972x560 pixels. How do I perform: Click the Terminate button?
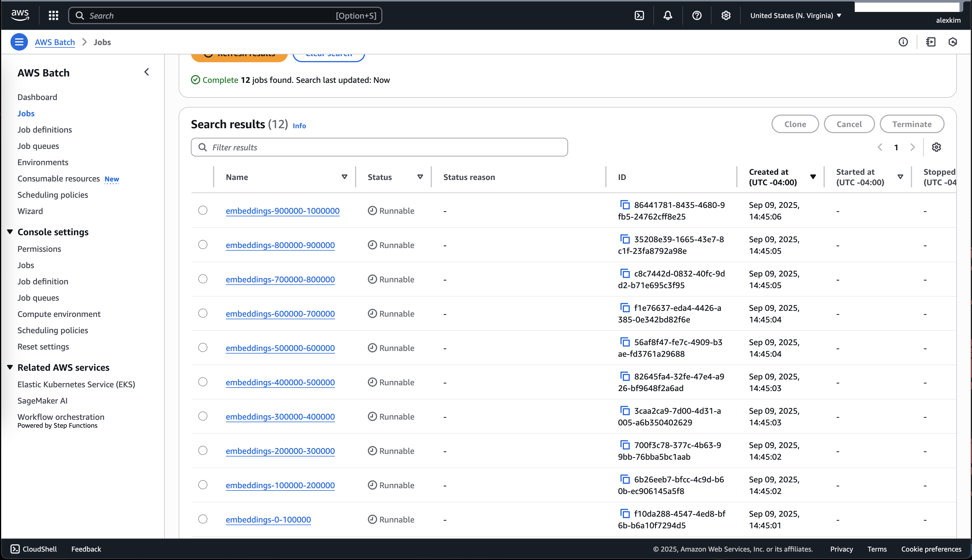(911, 124)
